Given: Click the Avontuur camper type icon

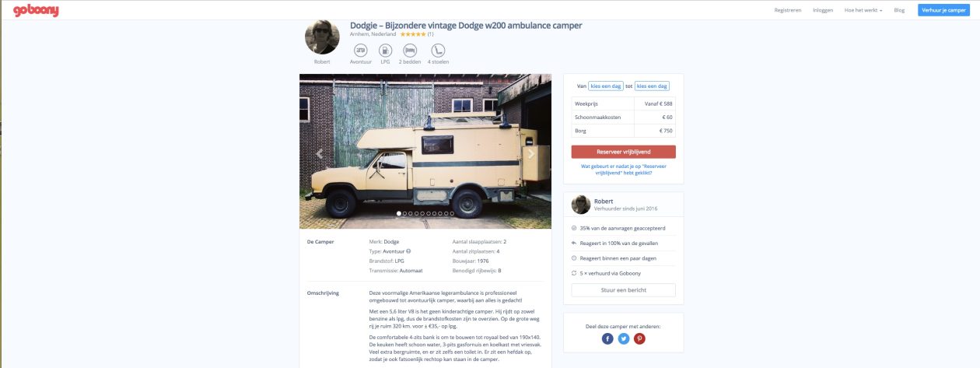Looking at the screenshot, I should pyautogui.click(x=361, y=50).
